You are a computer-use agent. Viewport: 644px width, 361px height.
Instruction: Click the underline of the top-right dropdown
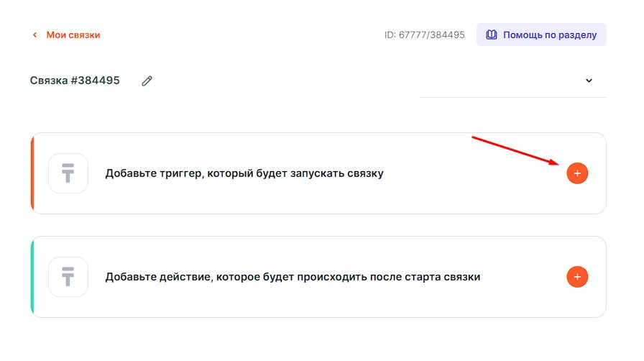512,97
